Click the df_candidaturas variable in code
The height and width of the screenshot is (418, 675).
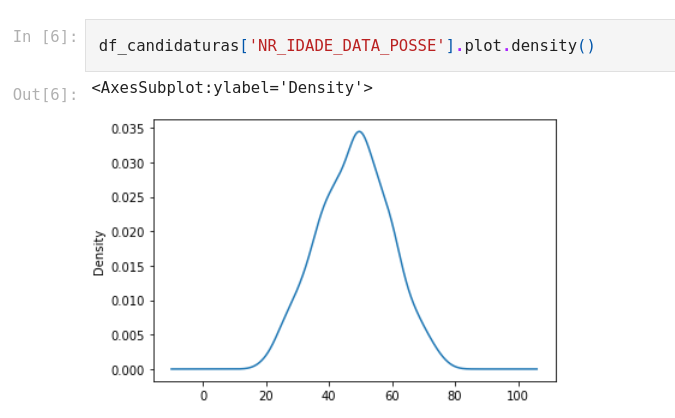[x=169, y=46]
